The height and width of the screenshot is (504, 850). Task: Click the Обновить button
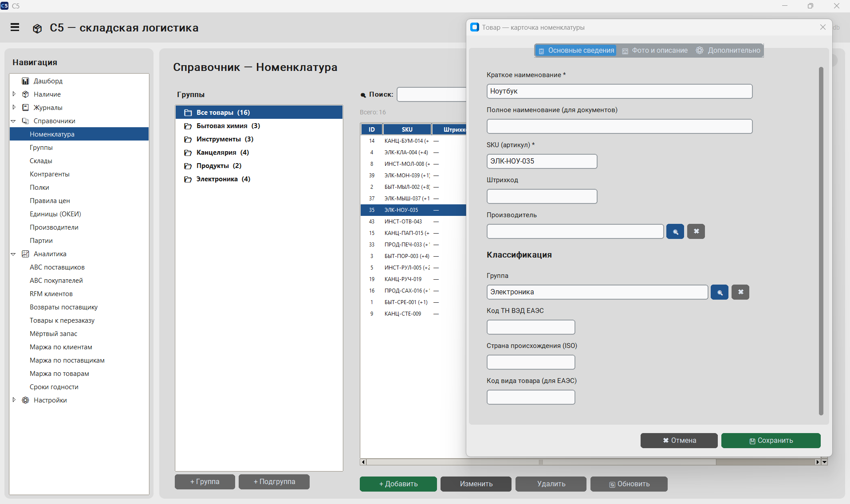pyautogui.click(x=629, y=484)
